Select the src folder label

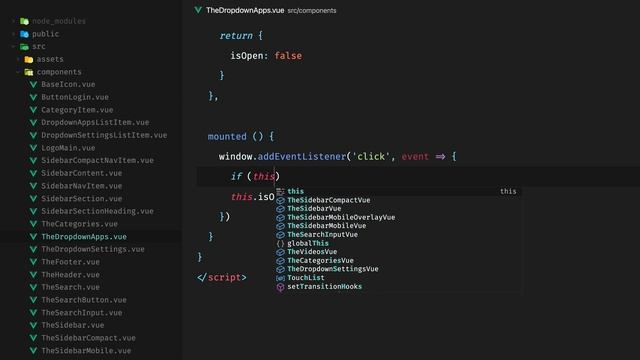(x=39, y=47)
